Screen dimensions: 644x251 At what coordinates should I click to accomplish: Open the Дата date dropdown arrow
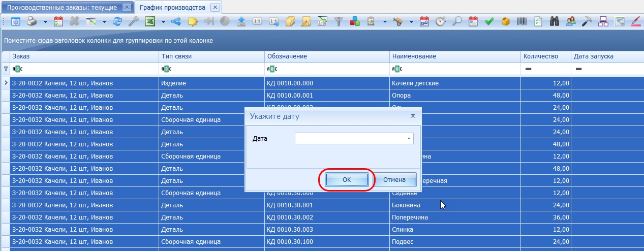pos(409,138)
